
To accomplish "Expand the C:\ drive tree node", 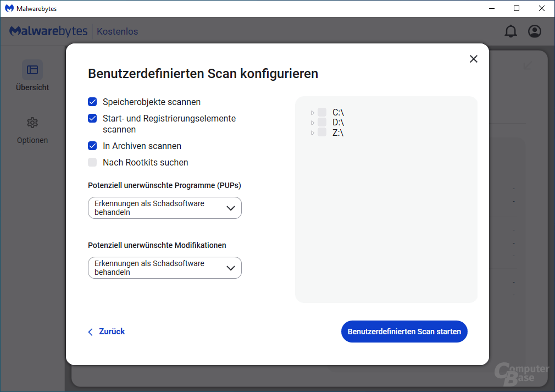I will tap(313, 113).
